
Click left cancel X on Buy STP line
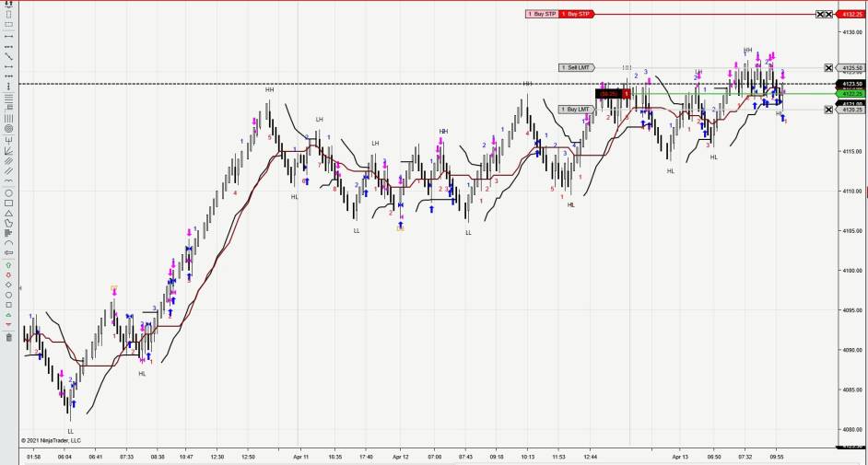[x=820, y=14]
